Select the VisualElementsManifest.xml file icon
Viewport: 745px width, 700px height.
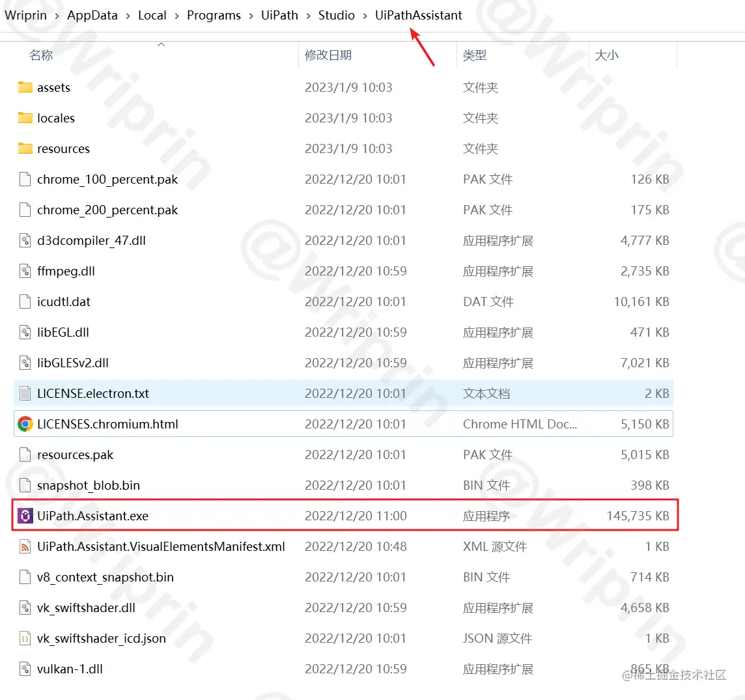25,546
